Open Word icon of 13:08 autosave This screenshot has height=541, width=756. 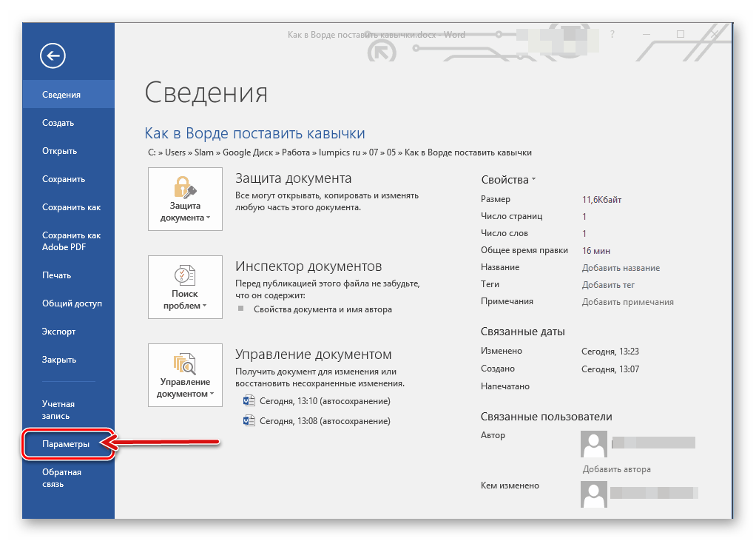coord(249,420)
